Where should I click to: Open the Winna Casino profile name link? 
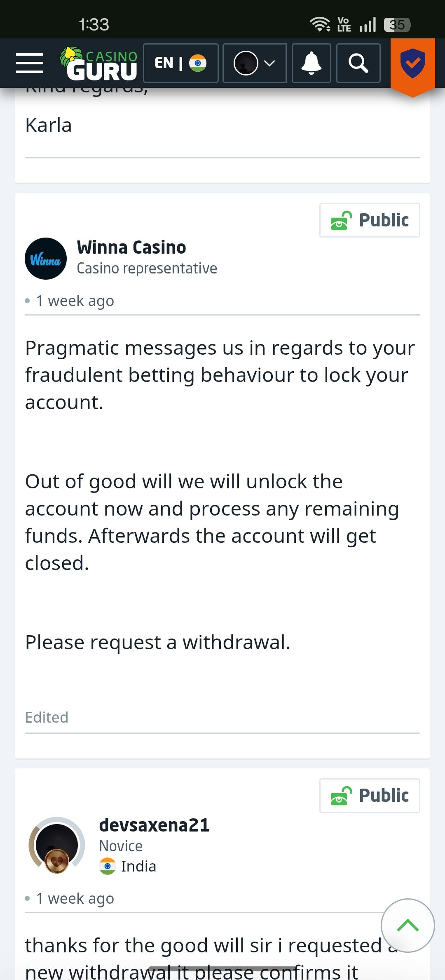click(131, 247)
